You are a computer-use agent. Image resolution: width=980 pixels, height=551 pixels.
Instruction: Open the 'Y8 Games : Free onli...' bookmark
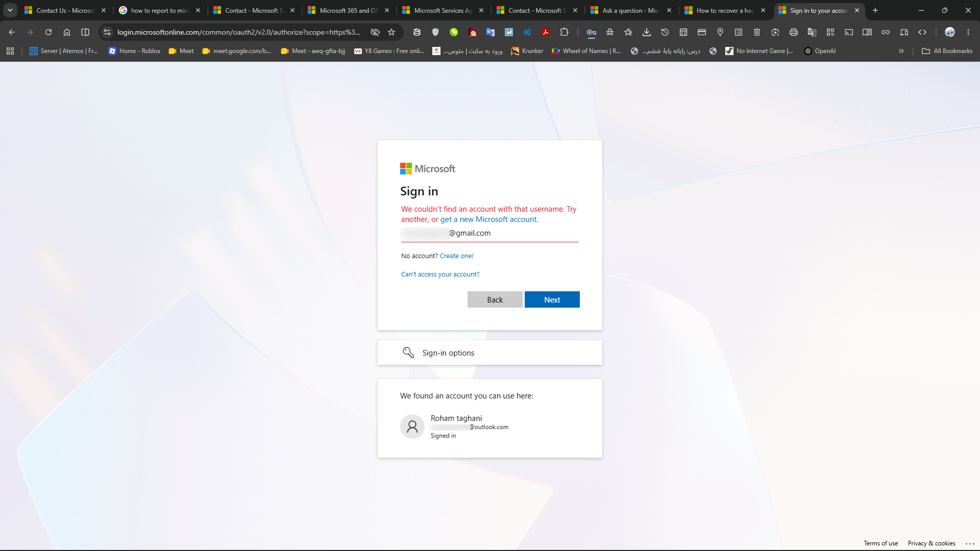tap(389, 51)
